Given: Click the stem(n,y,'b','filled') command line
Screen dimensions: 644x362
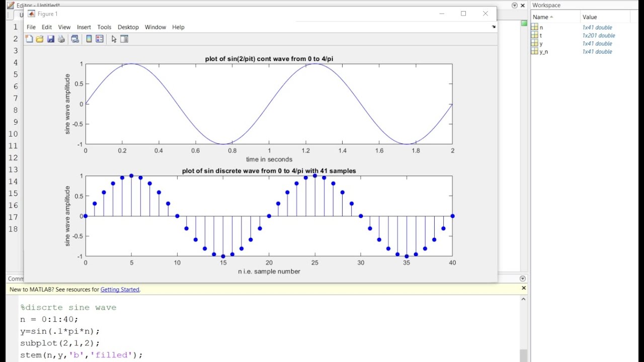Looking at the screenshot, I should (x=82, y=355).
